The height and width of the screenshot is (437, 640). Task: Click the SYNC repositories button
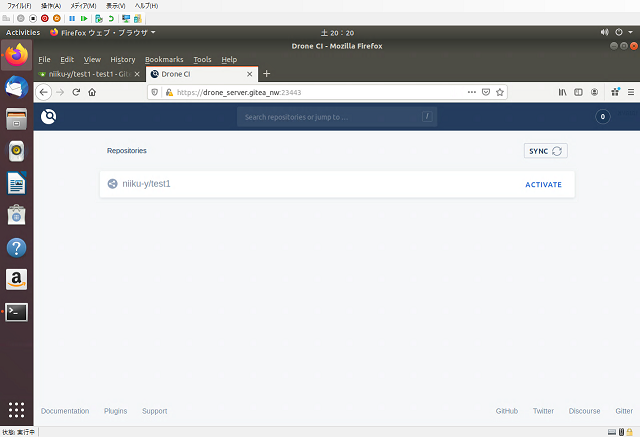[545, 151]
